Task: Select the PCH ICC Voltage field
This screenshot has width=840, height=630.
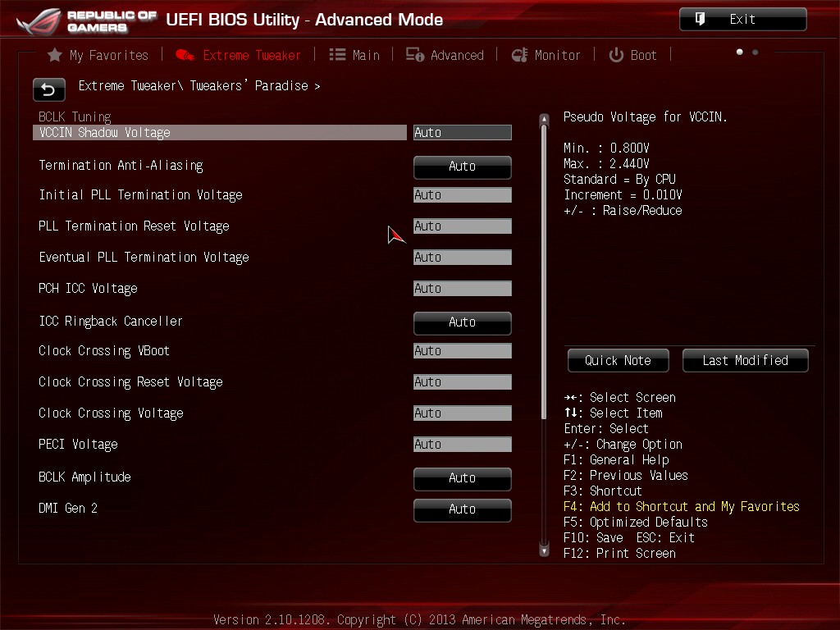Action: tap(463, 289)
